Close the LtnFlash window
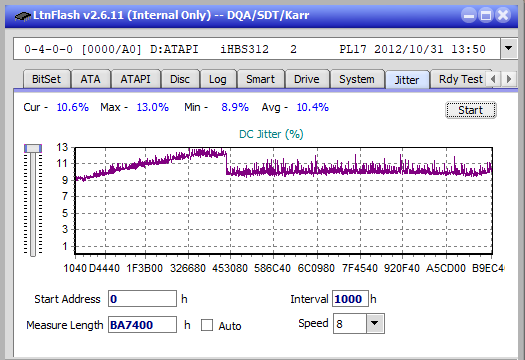Viewport: 525px width, 360px height. (x=503, y=15)
